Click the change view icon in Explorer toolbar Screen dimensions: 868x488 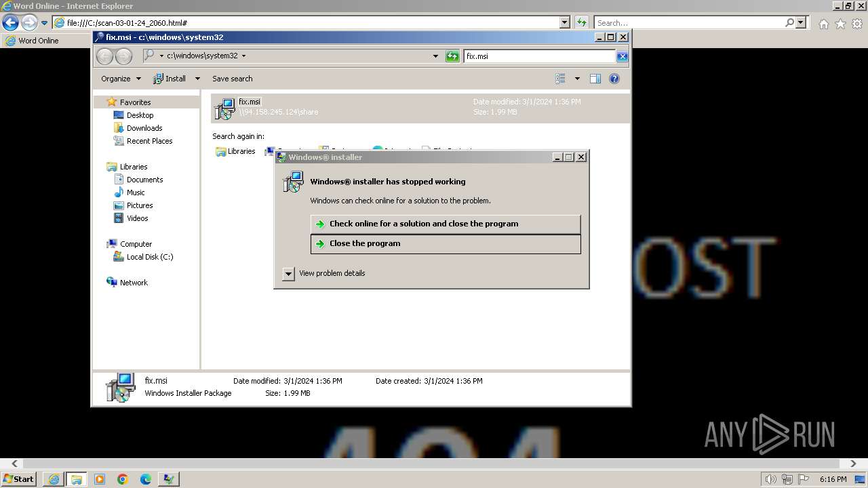point(560,79)
